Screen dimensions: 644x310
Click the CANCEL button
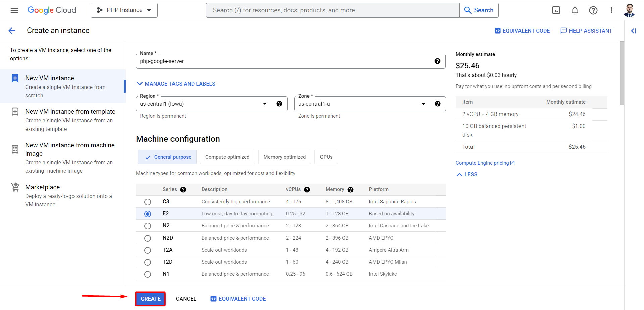coord(186,299)
